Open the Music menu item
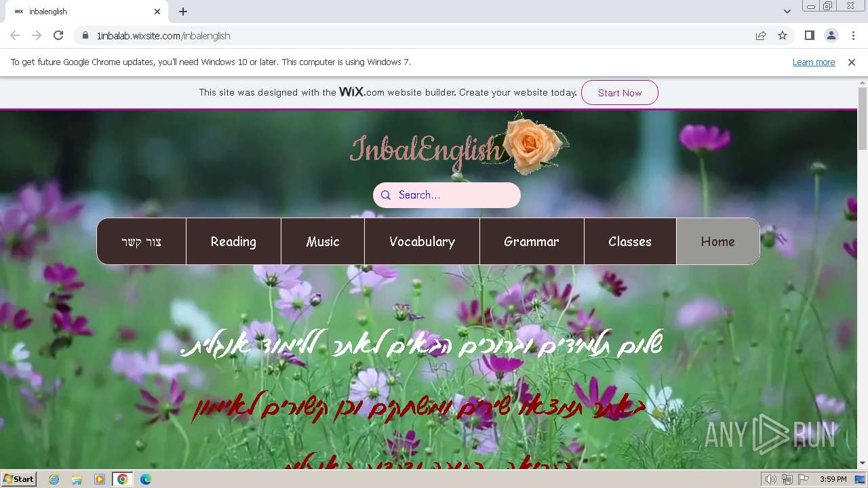868x488 pixels. (x=323, y=241)
